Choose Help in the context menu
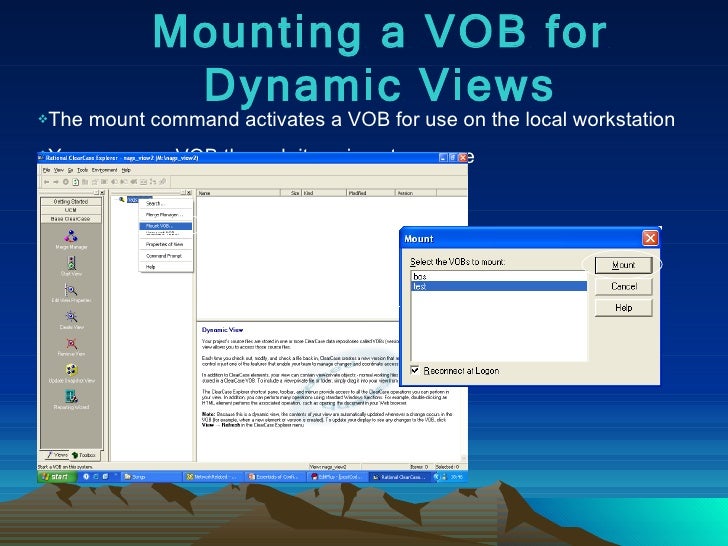The width and height of the screenshot is (728, 546). pos(166,267)
